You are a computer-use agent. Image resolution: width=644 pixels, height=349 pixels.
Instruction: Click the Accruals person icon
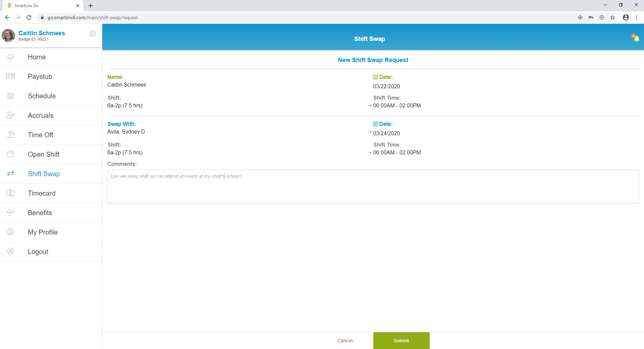(x=10, y=115)
